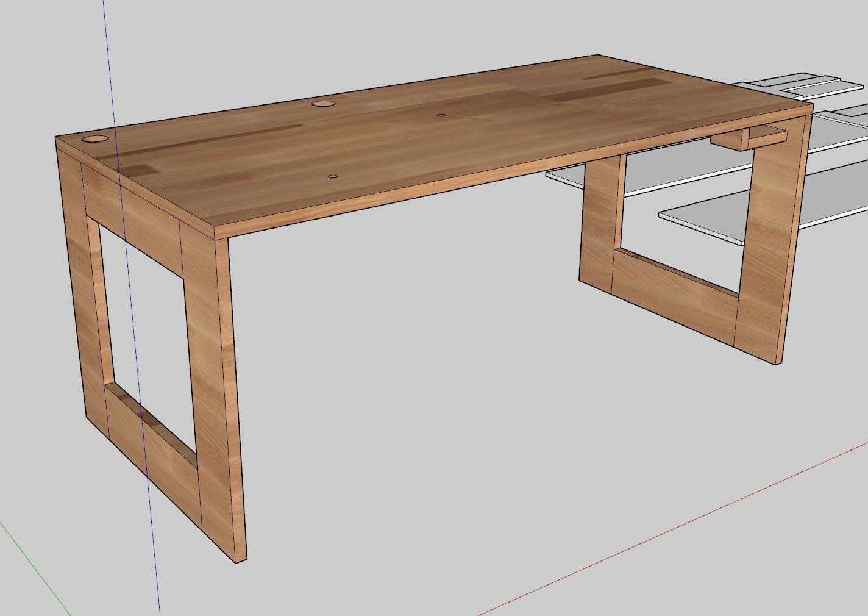Click the wooden block under tabletop's right end
Image resolution: width=868 pixels, height=616 pixels.
click(x=749, y=140)
